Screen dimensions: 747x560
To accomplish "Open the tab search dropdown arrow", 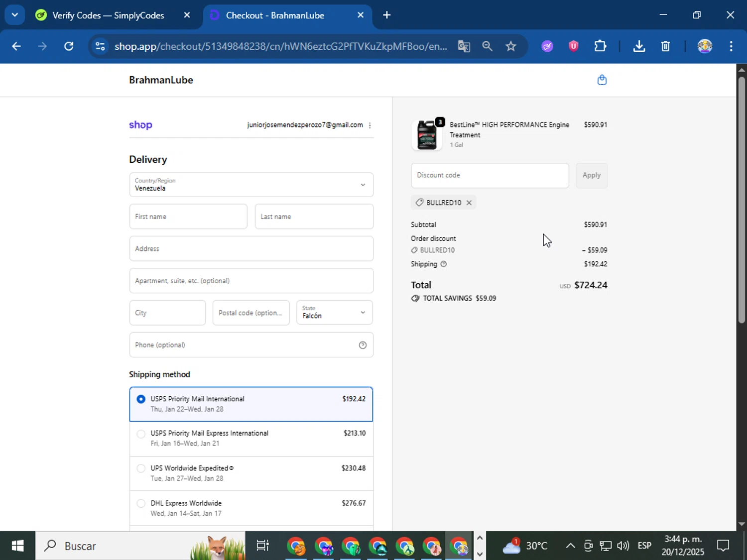I will pos(14,15).
